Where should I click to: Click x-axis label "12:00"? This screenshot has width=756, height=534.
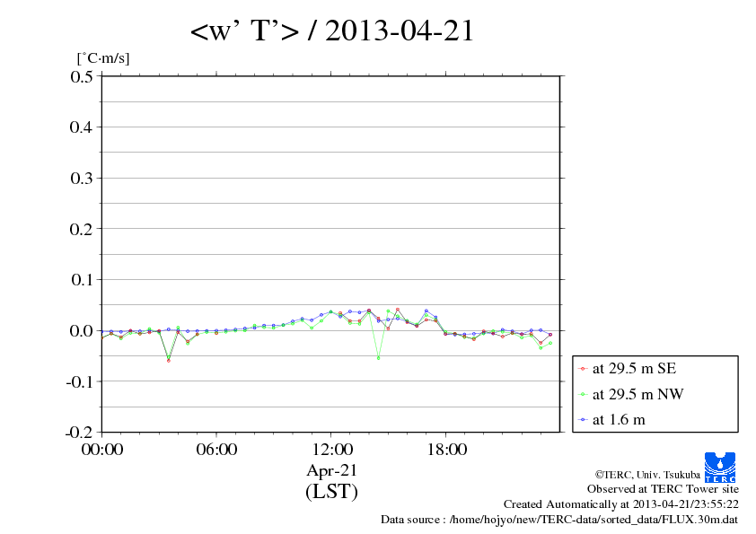(331, 450)
